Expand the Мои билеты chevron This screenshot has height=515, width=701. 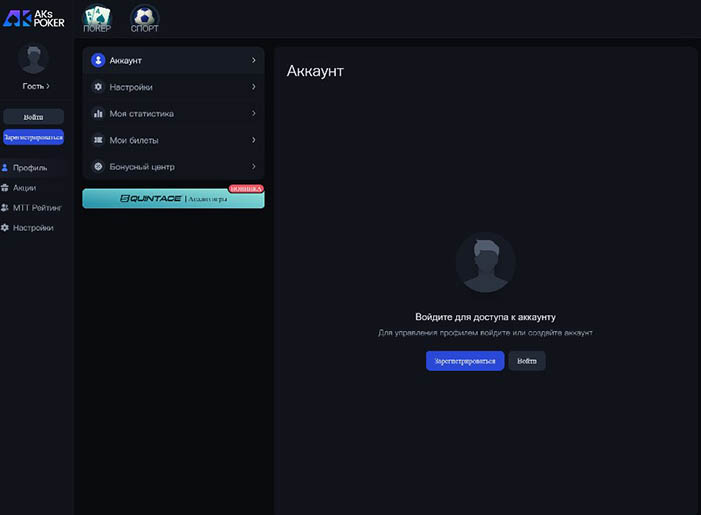tap(253, 140)
